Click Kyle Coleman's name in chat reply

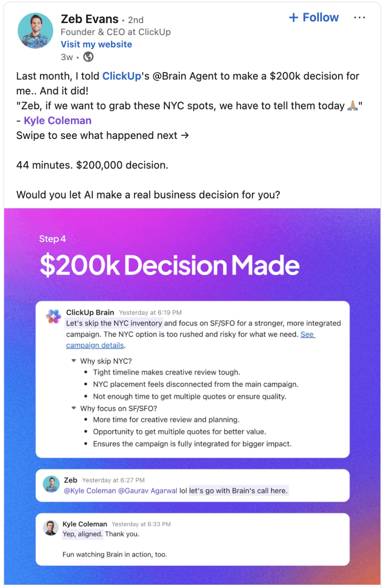click(85, 524)
